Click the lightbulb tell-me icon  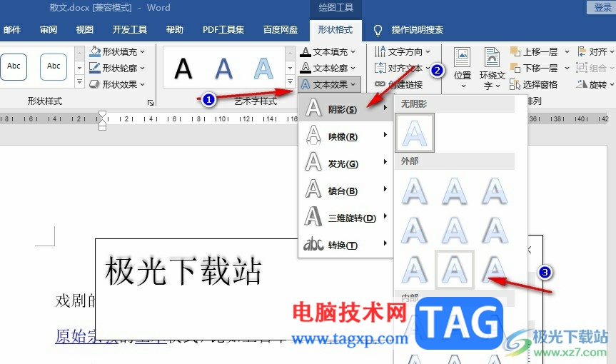378,30
